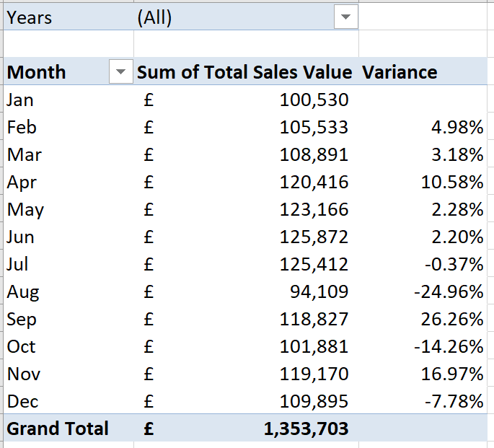Image resolution: width=494 pixels, height=448 pixels.
Task: Select the Aug row label
Action: tap(23, 292)
